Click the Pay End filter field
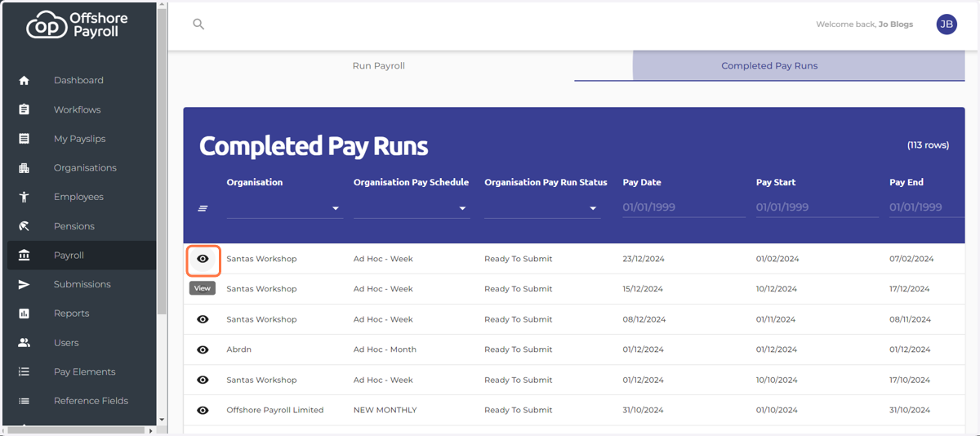Screen dimensions: 980x436 [x=927, y=207]
